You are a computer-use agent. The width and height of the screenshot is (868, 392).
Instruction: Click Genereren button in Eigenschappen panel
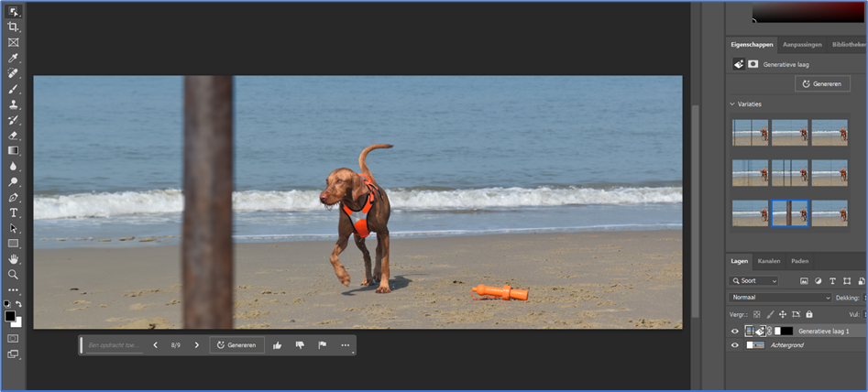[822, 84]
